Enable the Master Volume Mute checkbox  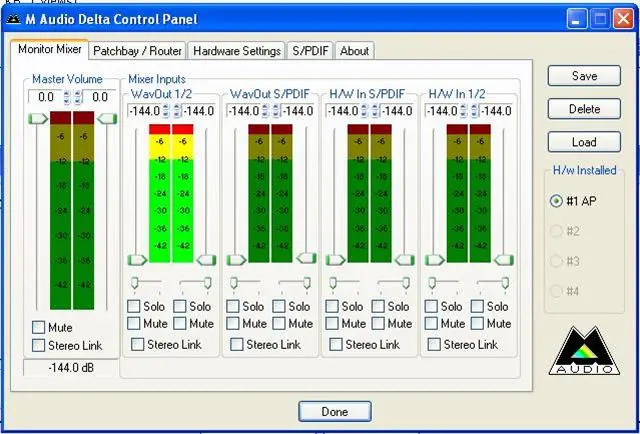38,327
